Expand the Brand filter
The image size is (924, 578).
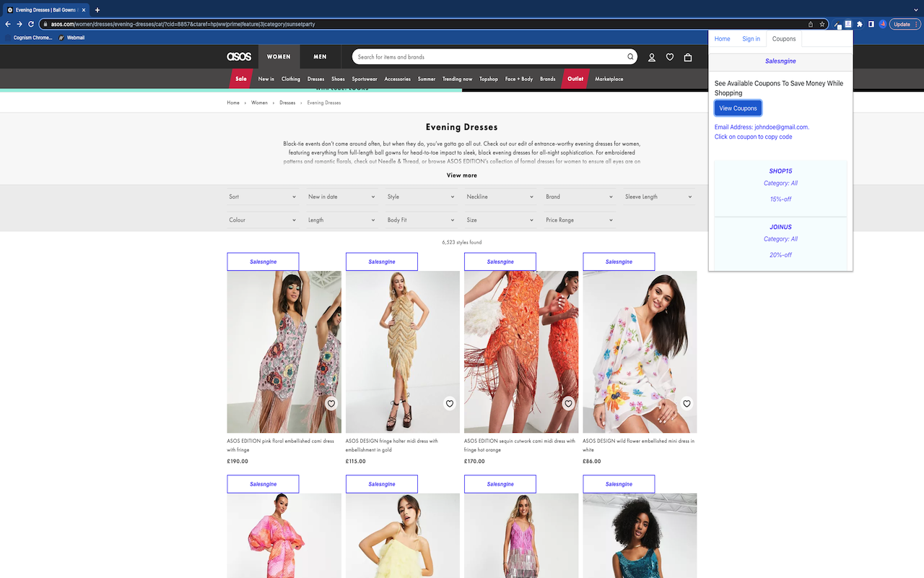tap(580, 197)
